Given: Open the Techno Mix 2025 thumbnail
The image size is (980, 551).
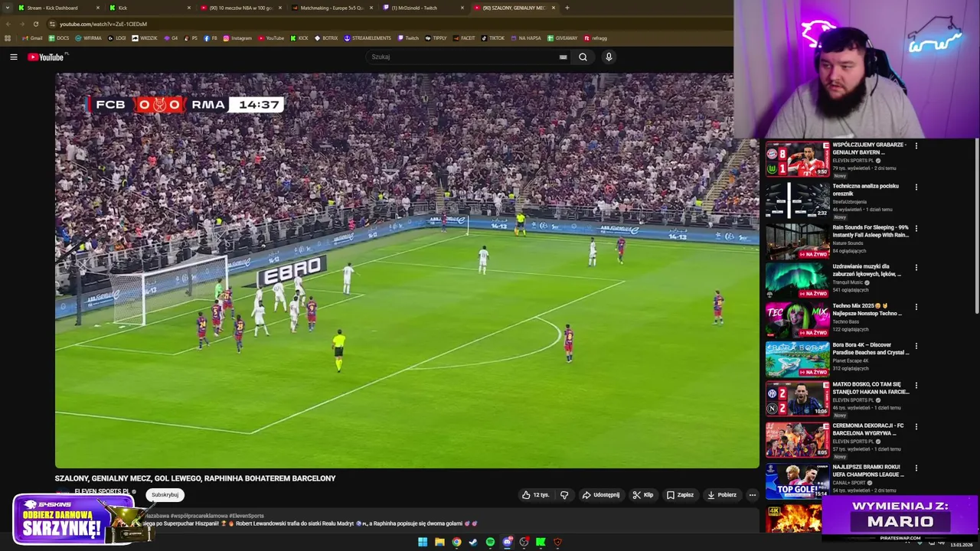Looking at the screenshot, I should [797, 320].
